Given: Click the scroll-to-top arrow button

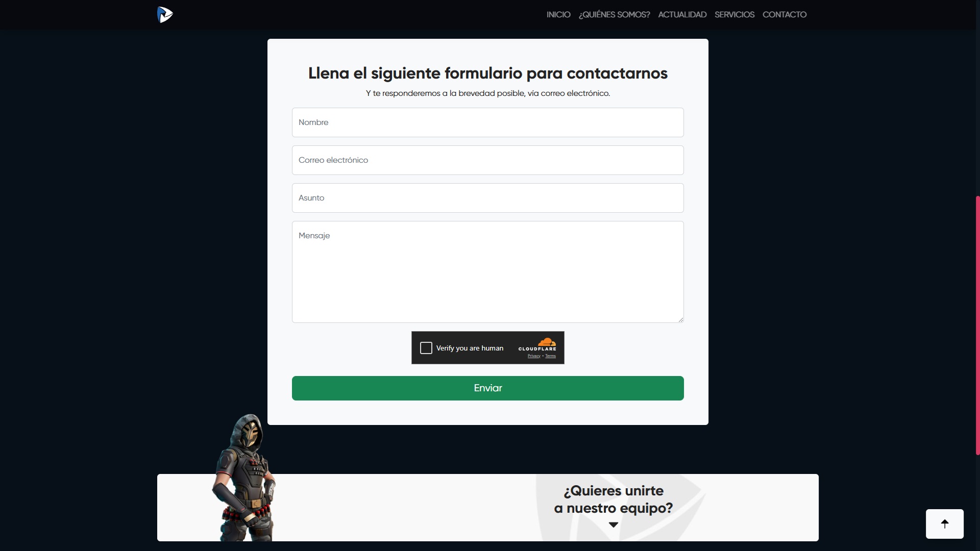Looking at the screenshot, I should coord(944,523).
